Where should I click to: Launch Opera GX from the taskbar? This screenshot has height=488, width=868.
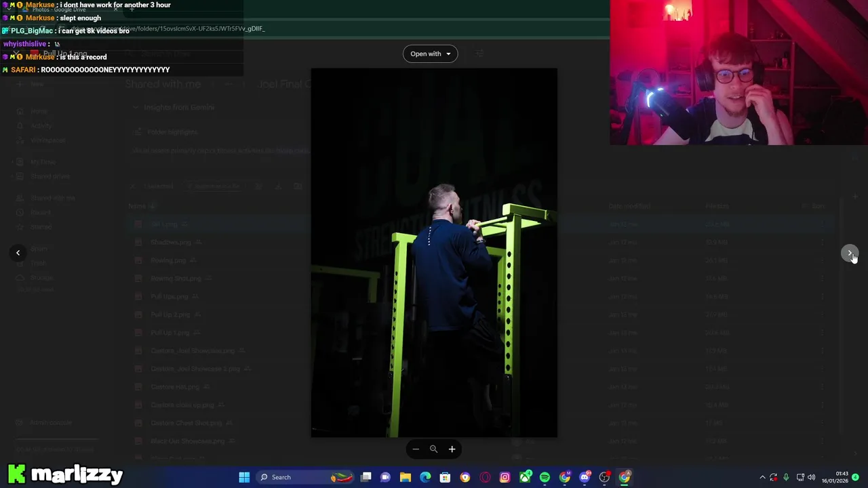(x=485, y=477)
